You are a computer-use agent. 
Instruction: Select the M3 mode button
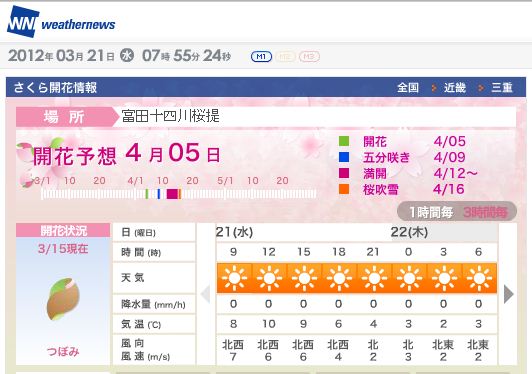(309, 56)
